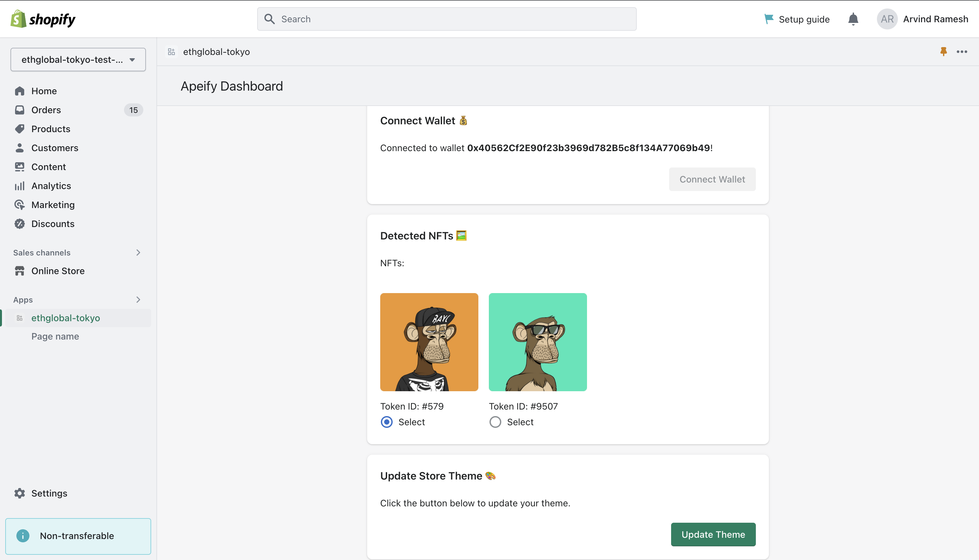Click the Discounts percent badge icon

click(x=20, y=223)
